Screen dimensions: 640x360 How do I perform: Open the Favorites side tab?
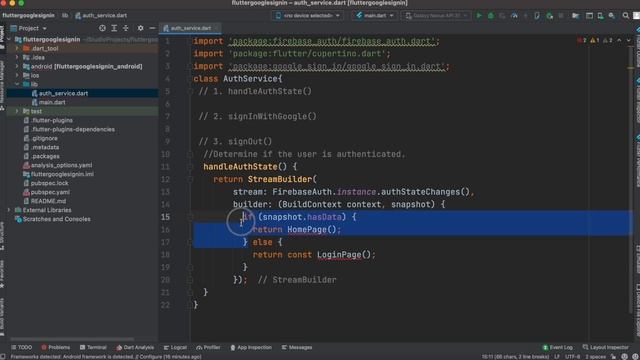click(x=2, y=273)
